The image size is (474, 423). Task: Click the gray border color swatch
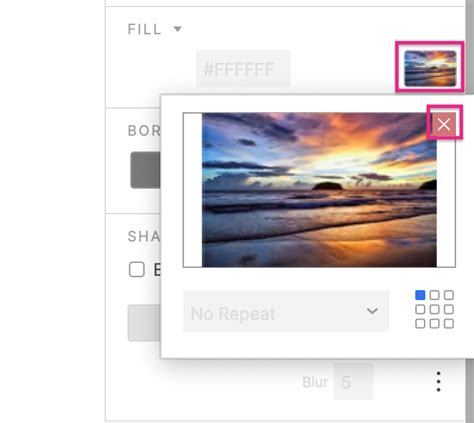[x=145, y=170]
